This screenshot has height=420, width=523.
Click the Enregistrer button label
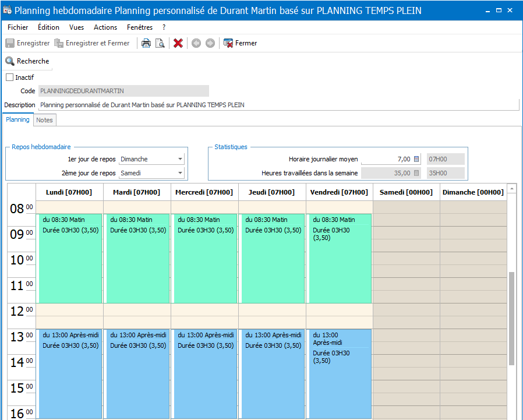33,43
